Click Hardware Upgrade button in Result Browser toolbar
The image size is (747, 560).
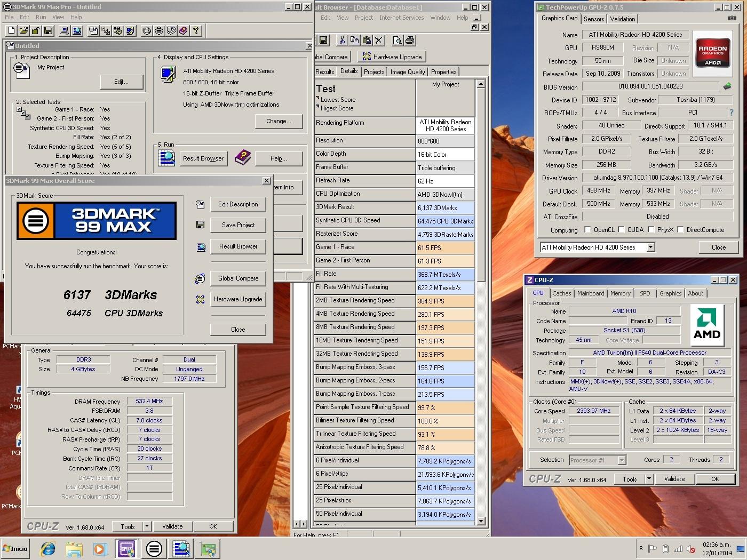click(x=392, y=57)
